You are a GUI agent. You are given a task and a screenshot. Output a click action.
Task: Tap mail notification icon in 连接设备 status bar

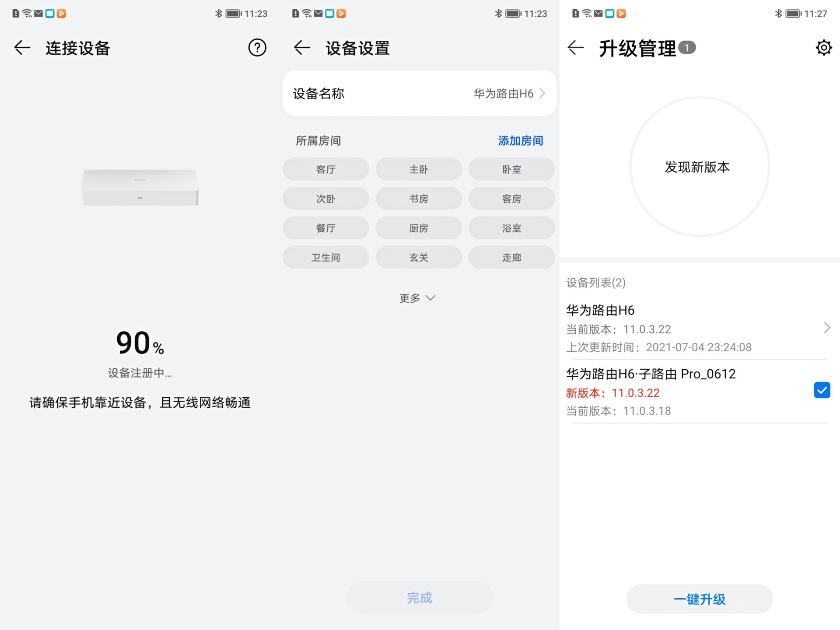[x=38, y=14]
